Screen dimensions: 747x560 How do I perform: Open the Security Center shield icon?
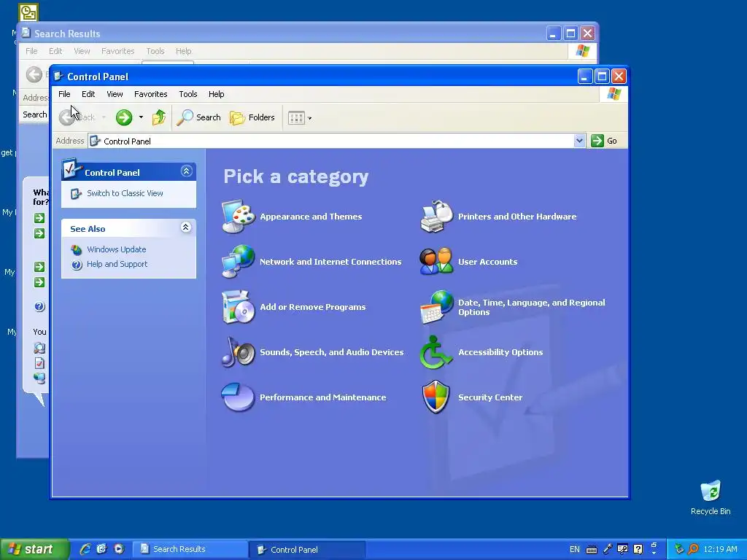436,397
